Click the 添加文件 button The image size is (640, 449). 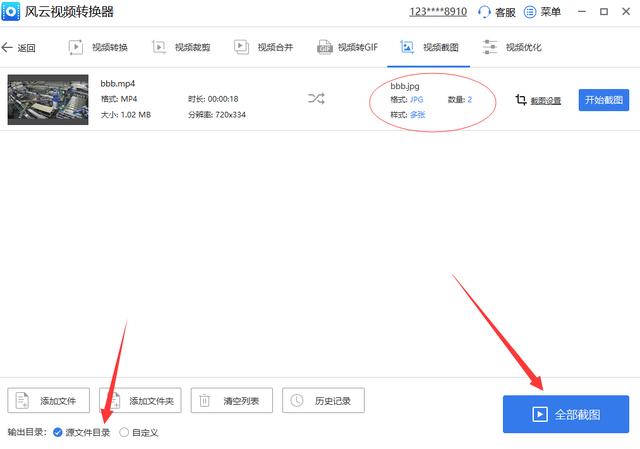(49, 400)
